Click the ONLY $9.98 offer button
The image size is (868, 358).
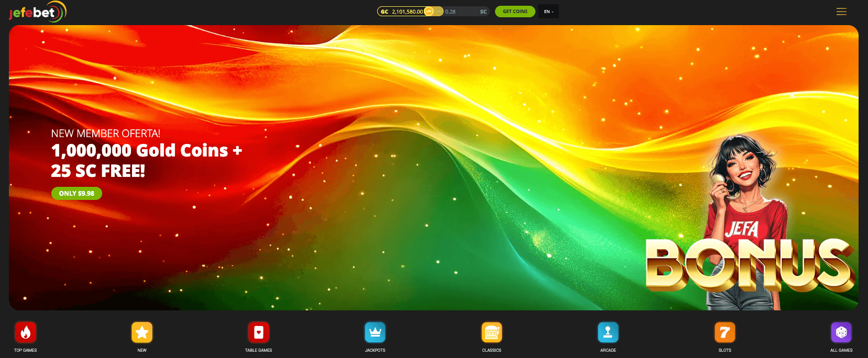[x=76, y=193]
